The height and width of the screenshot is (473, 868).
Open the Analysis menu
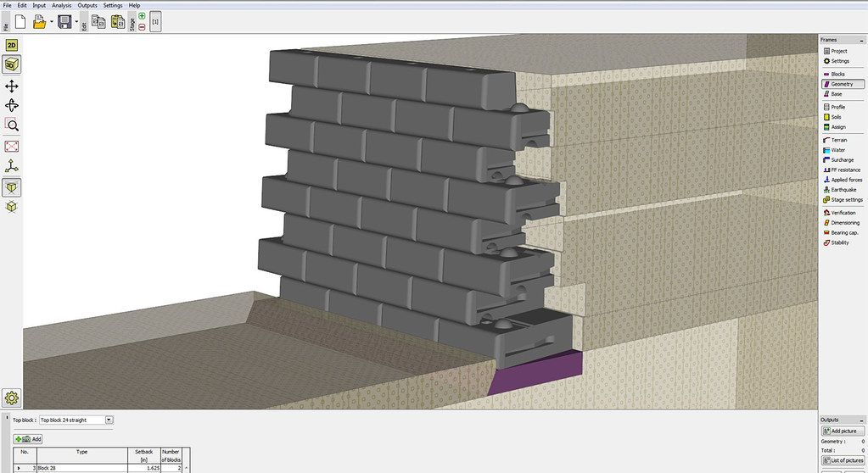tap(61, 5)
